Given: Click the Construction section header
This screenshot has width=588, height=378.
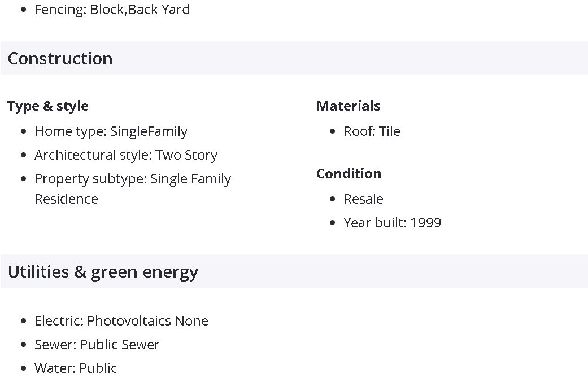Looking at the screenshot, I should 60,59.
